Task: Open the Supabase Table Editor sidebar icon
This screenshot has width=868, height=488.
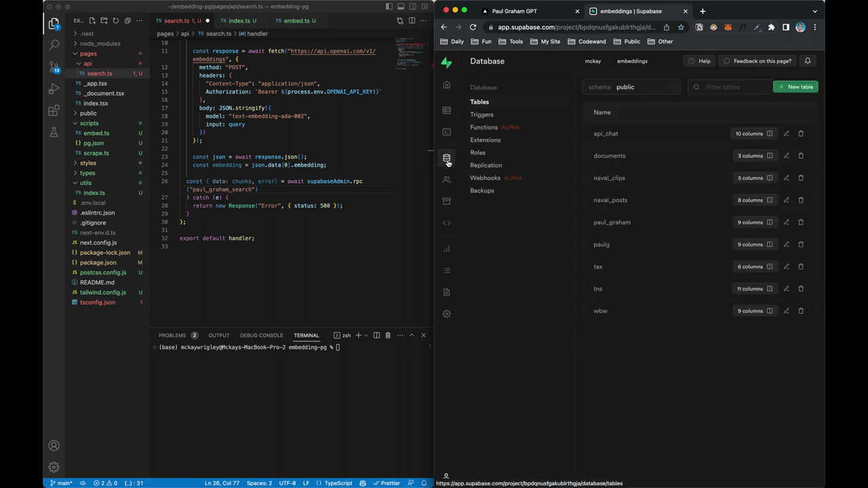Action: coord(446,110)
